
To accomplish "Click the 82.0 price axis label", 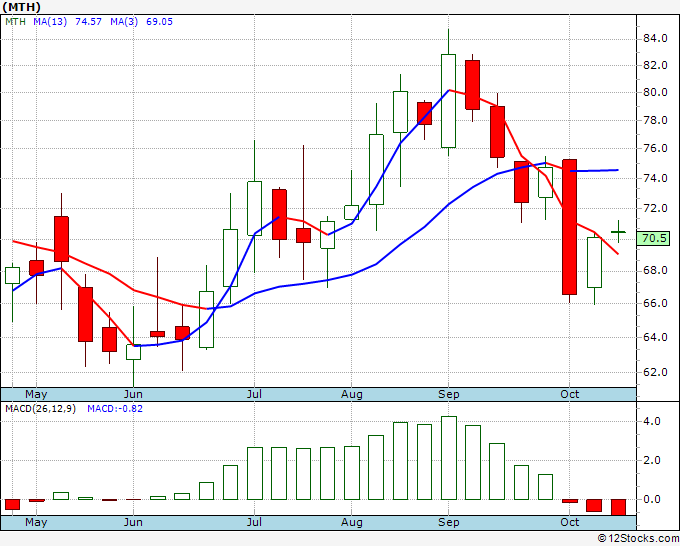I will pyautogui.click(x=655, y=65).
